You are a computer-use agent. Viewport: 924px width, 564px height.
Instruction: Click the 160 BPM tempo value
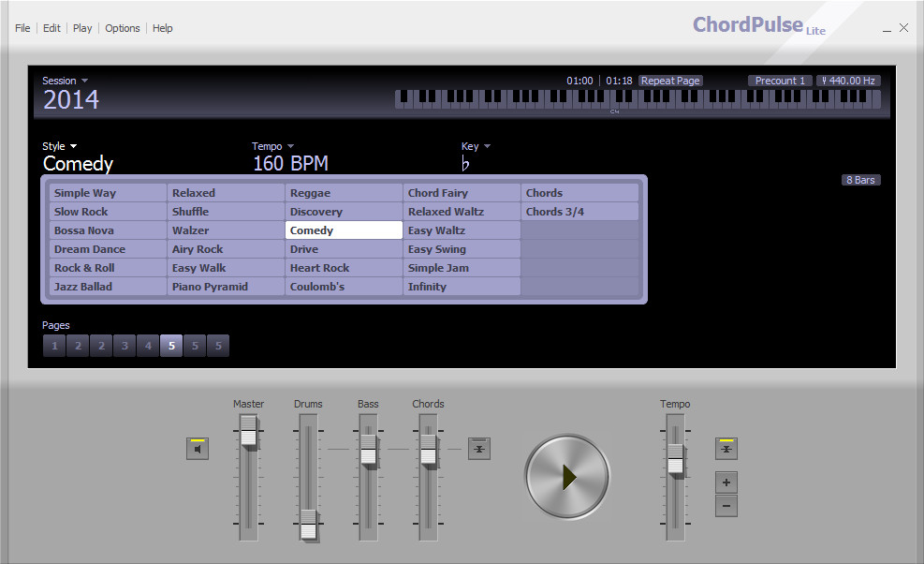pos(290,163)
